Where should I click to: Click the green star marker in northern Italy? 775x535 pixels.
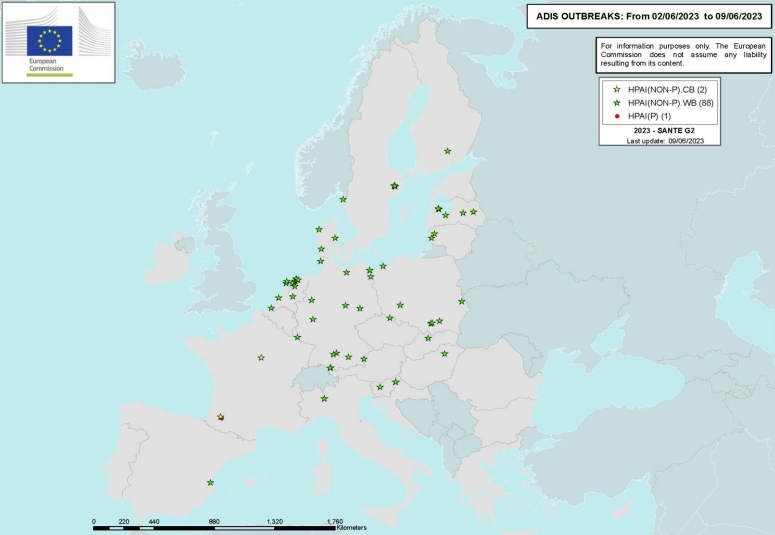click(324, 398)
